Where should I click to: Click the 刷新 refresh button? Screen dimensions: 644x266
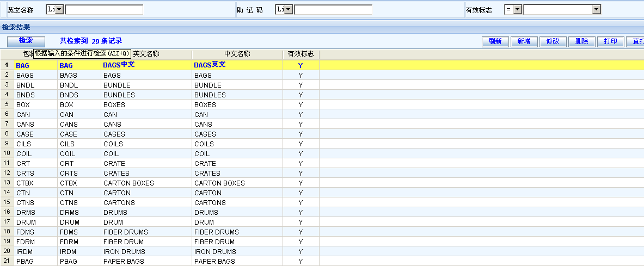click(x=495, y=41)
